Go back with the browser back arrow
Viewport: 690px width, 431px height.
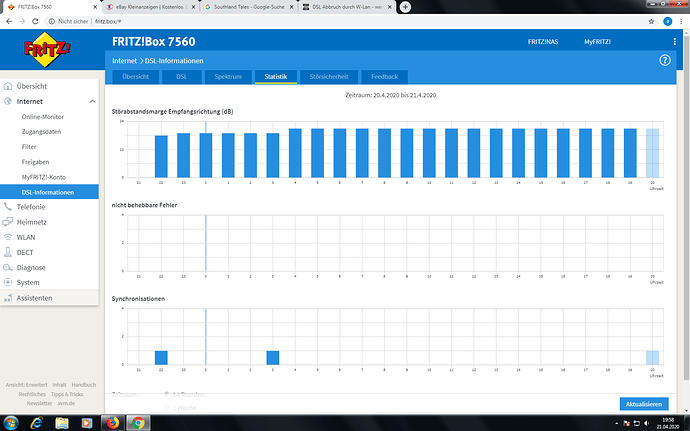coord(9,21)
